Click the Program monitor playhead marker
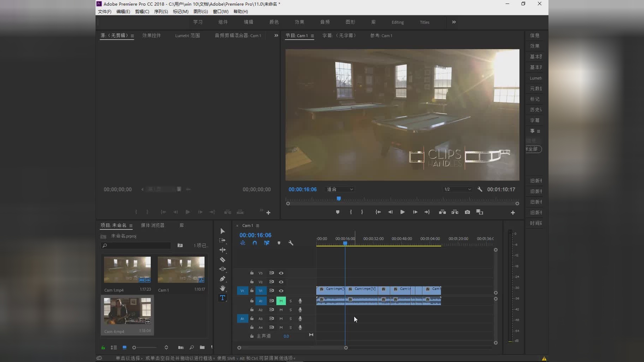The height and width of the screenshot is (362, 644). pyautogui.click(x=339, y=199)
